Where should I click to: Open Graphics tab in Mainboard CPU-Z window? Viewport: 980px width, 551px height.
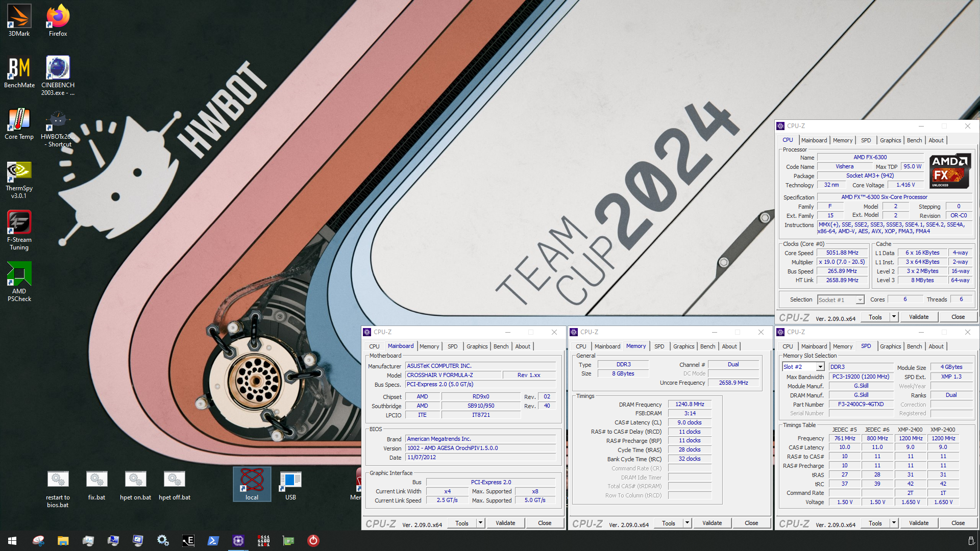click(477, 346)
